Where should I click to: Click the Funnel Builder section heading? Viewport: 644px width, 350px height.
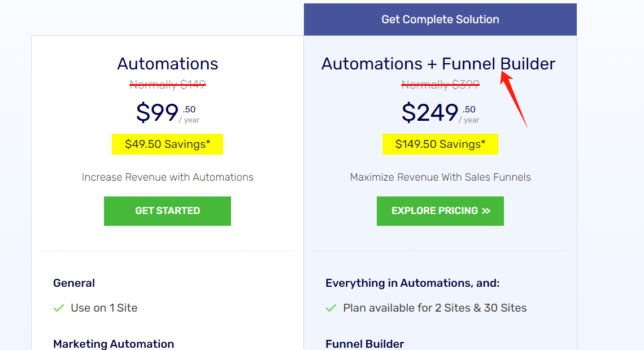pos(364,344)
